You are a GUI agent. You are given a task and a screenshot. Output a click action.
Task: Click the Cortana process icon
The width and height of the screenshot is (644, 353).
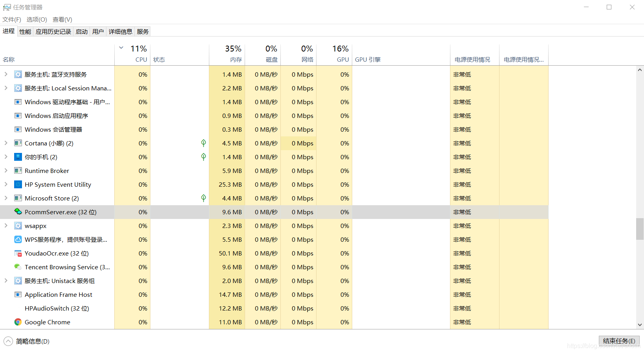(x=18, y=143)
